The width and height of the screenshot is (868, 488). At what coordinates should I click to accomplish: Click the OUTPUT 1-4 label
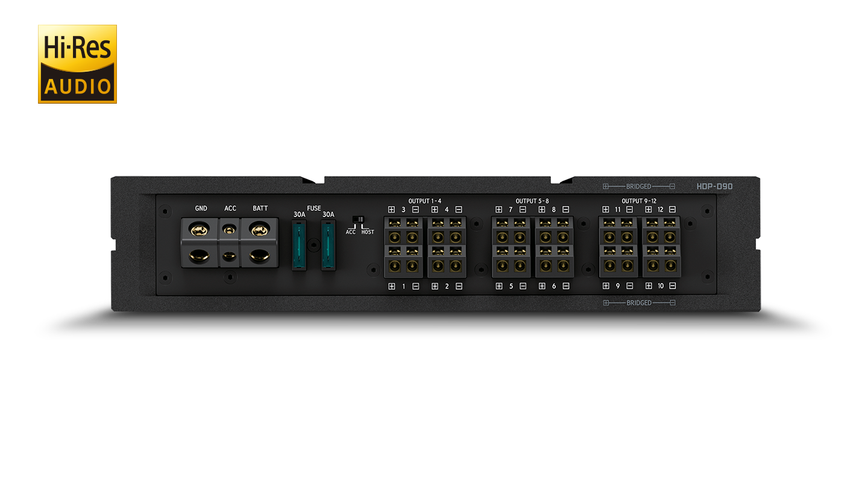click(x=424, y=201)
